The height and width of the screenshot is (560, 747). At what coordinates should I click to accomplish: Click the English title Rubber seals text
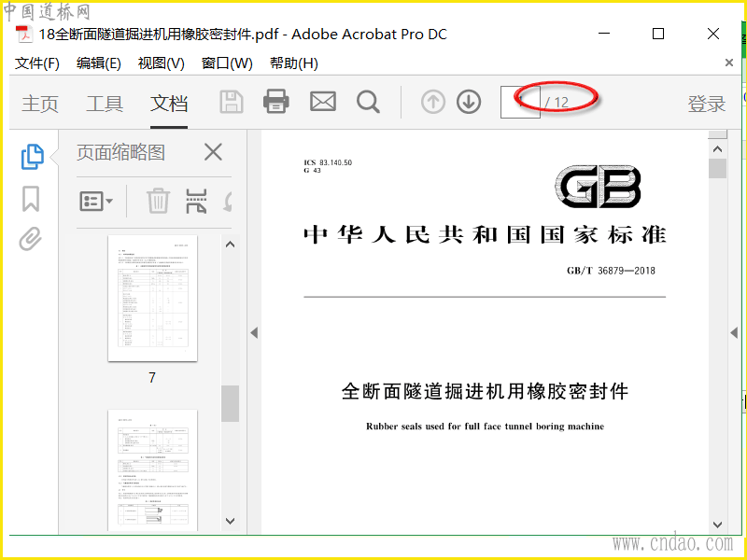(485, 427)
